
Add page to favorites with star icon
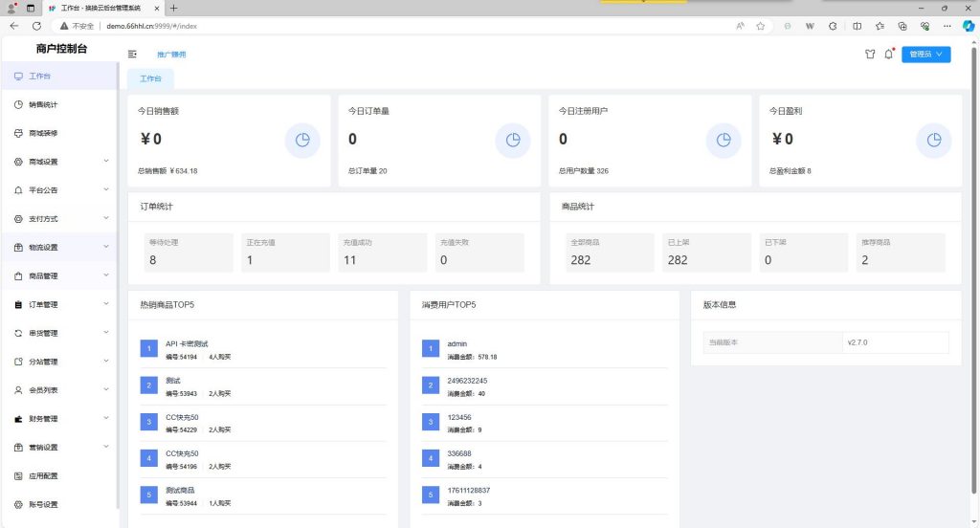[760, 26]
